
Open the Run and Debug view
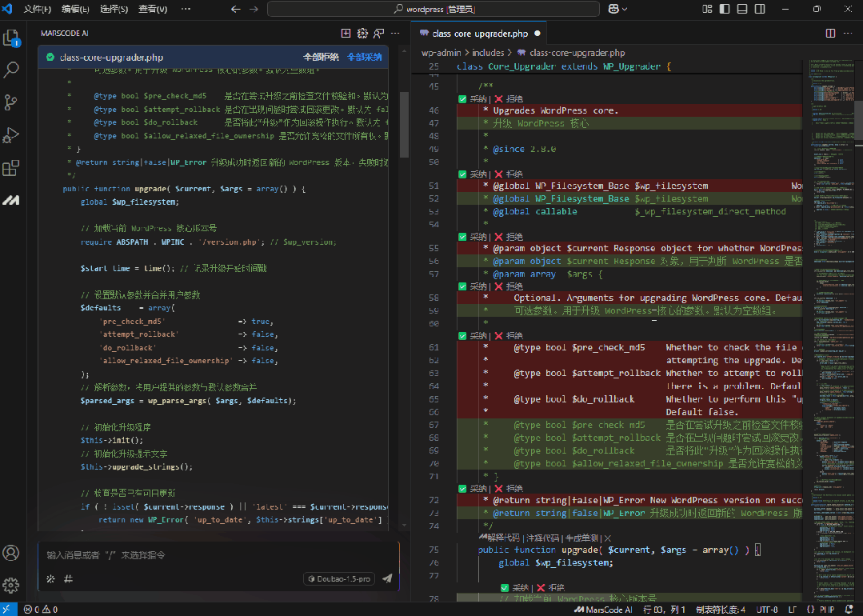pos(11,135)
